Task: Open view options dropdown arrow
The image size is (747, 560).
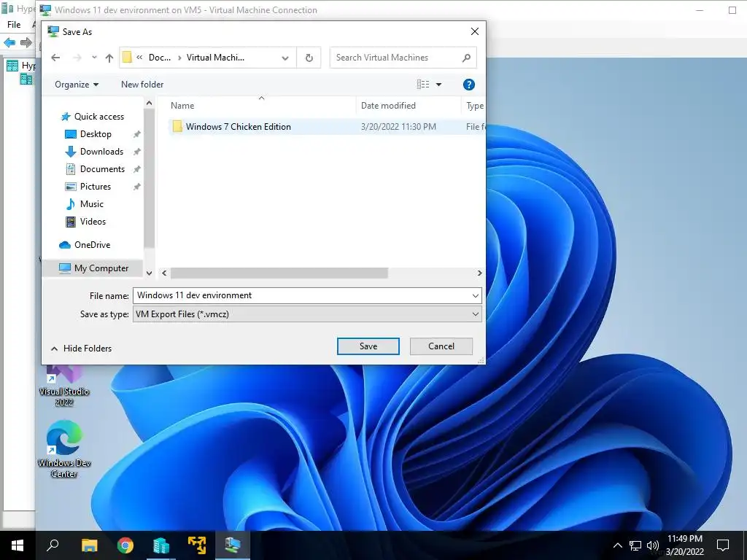Action: coord(438,85)
